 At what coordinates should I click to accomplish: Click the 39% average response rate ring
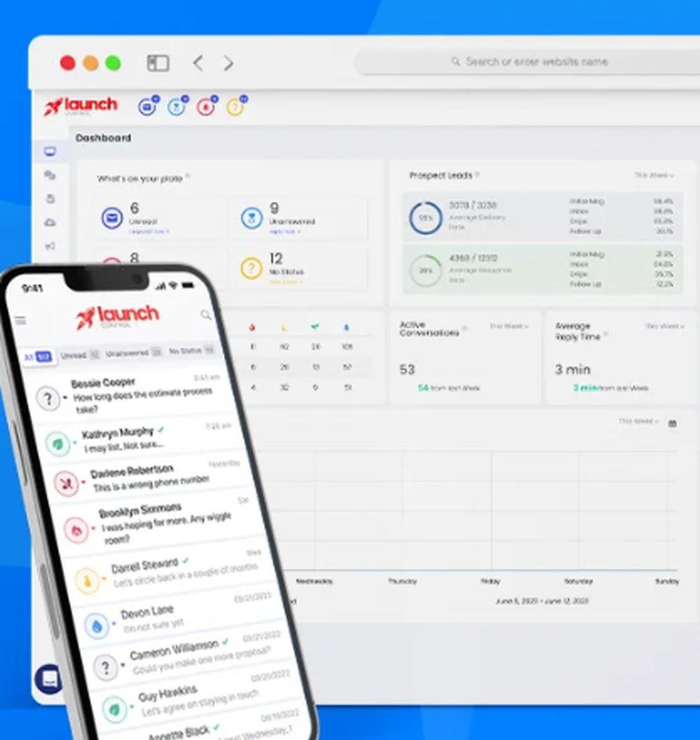tap(426, 270)
